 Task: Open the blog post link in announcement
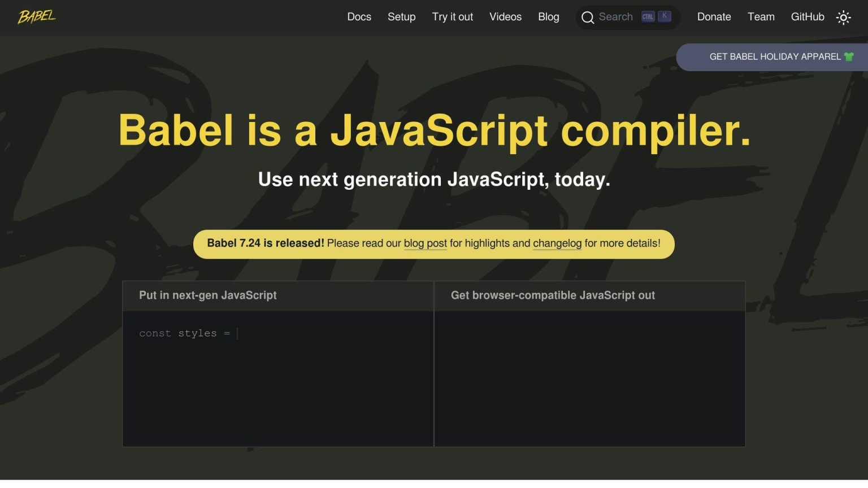coord(425,243)
